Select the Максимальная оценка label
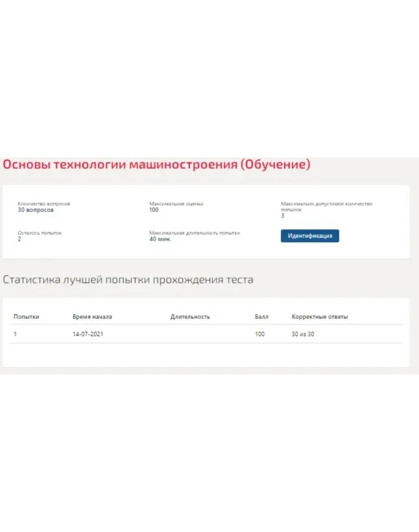This screenshot has height=532, width=419. pyautogui.click(x=176, y=204)
